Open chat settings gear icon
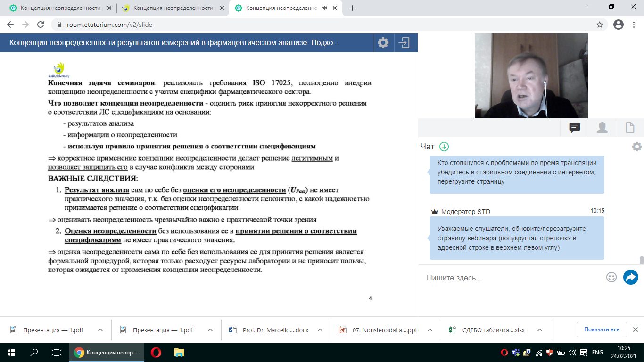 coord(636,147)
